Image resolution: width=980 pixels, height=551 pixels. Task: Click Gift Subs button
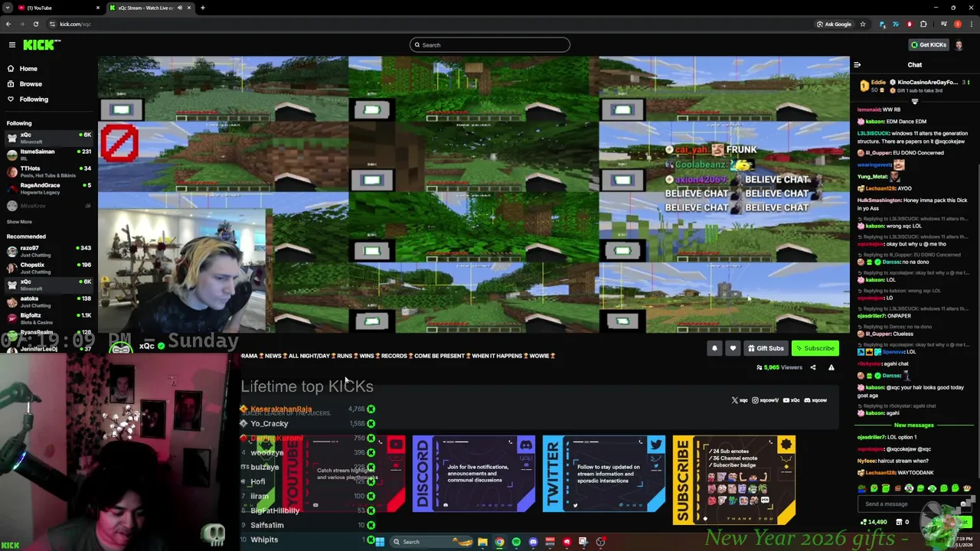(x=766, y=348)
